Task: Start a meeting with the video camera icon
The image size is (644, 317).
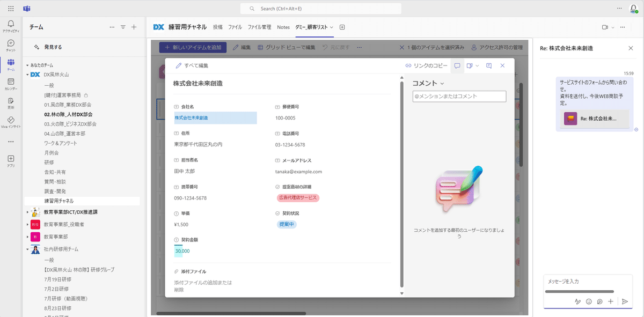Action: pos(605,27)
